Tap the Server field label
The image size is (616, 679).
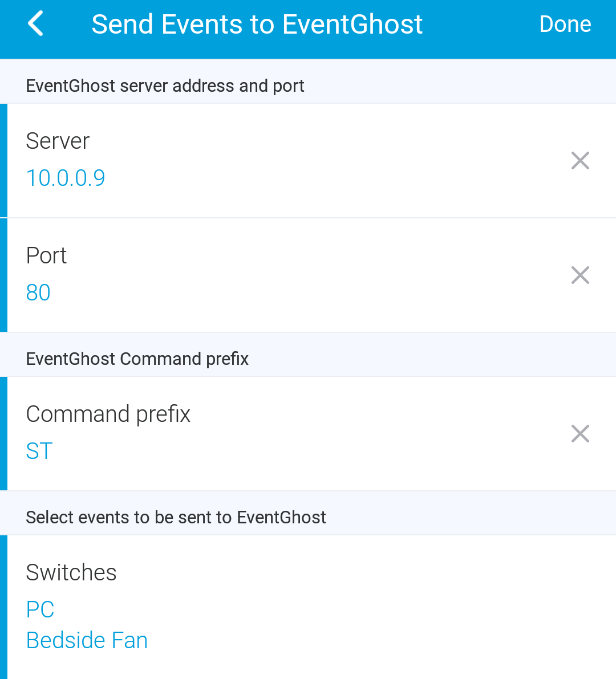click(58, 141)
